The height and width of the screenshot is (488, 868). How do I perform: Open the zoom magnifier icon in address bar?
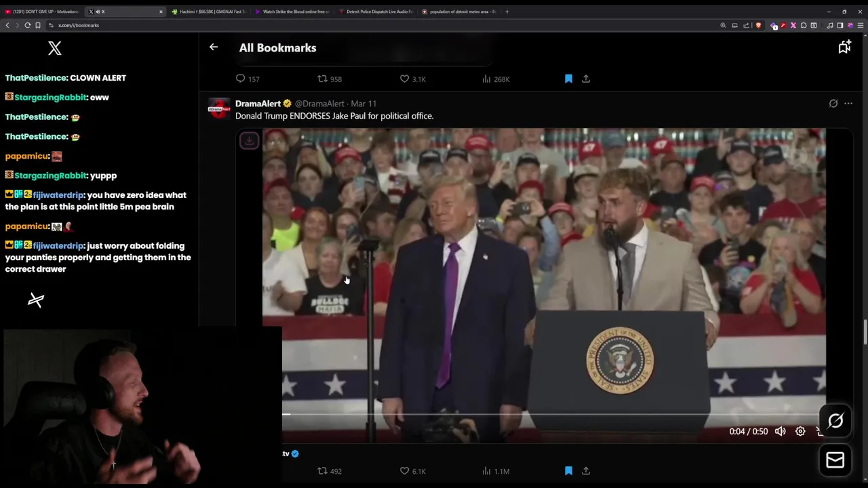point(723,25)
